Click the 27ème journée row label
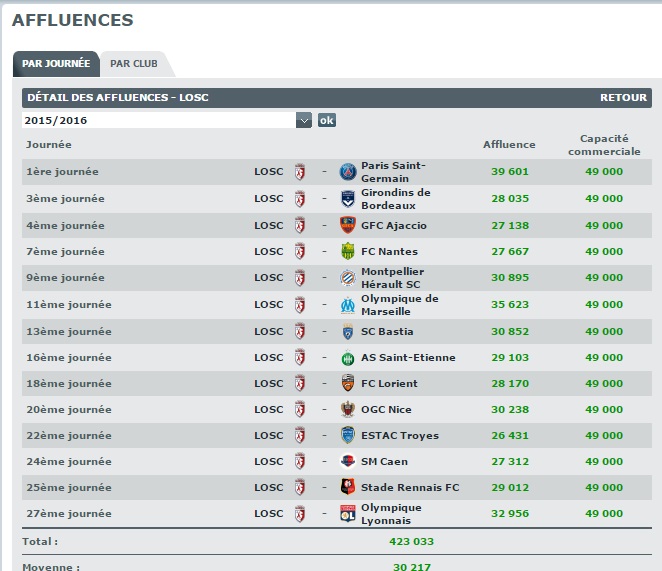 [69, 514]
